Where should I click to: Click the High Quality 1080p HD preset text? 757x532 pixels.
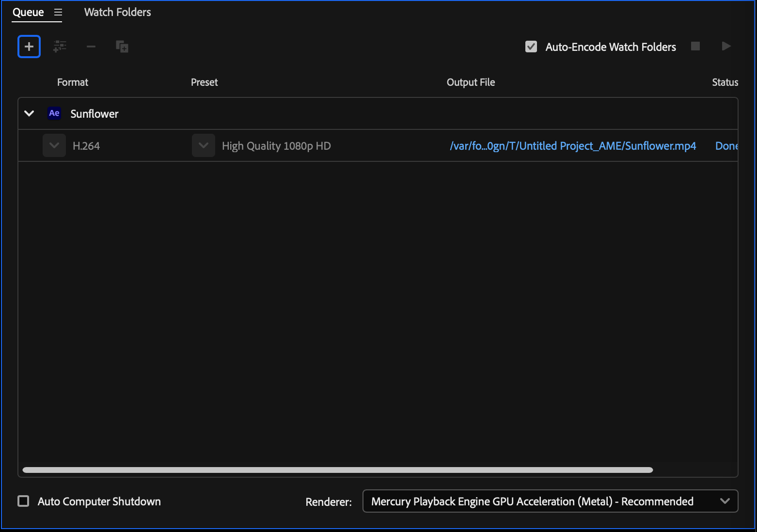coord(276,146)
